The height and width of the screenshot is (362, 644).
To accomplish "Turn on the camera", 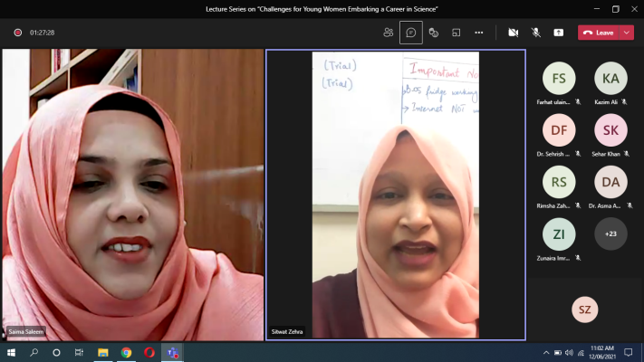I will pyautogui.click(x=513, y=33).
